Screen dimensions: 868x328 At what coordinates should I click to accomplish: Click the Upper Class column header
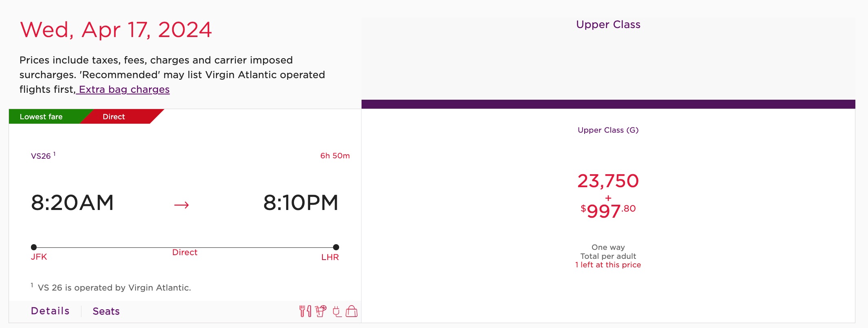[608, 24]
